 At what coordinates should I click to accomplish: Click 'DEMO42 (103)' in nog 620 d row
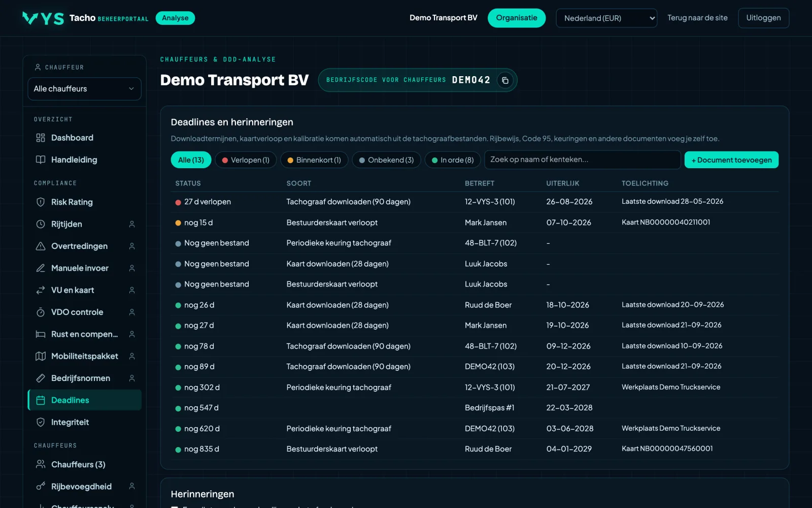point(490,429)
